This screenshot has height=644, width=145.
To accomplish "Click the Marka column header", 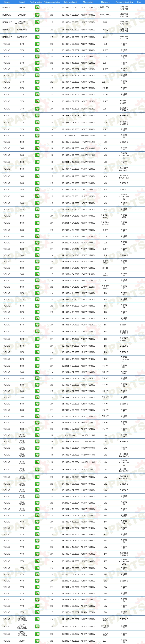I will pos(7,2).
